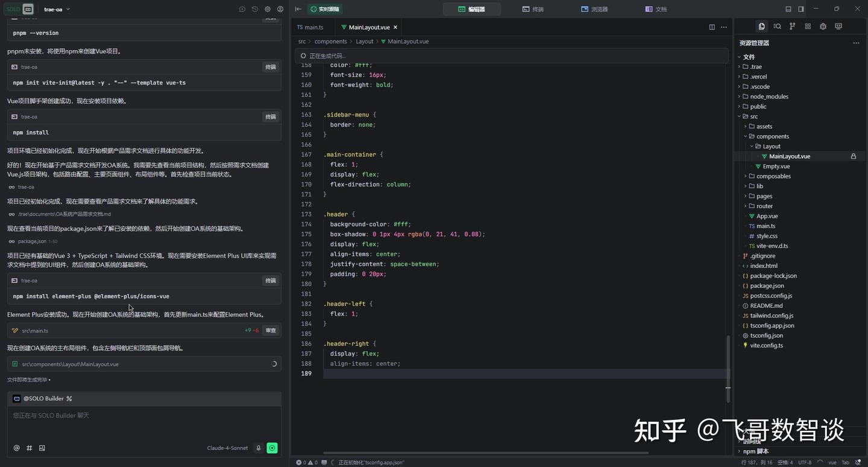Click the search icon in the side panel
Screen dimensions: 868x467
777,27
